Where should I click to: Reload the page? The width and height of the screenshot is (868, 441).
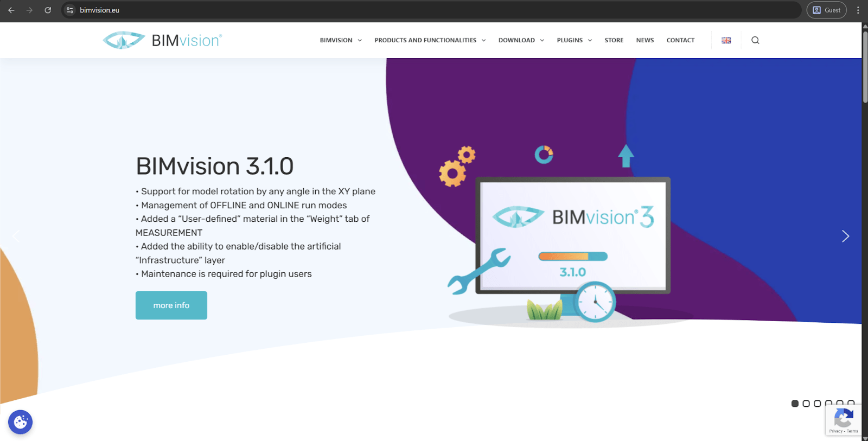point(48,10)
